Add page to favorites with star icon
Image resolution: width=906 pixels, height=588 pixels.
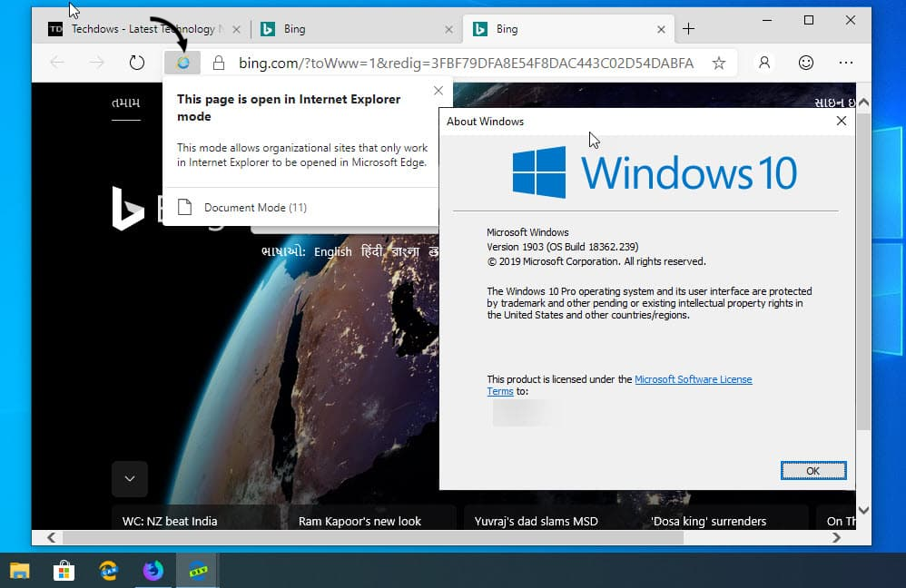[x=718, y=63]
